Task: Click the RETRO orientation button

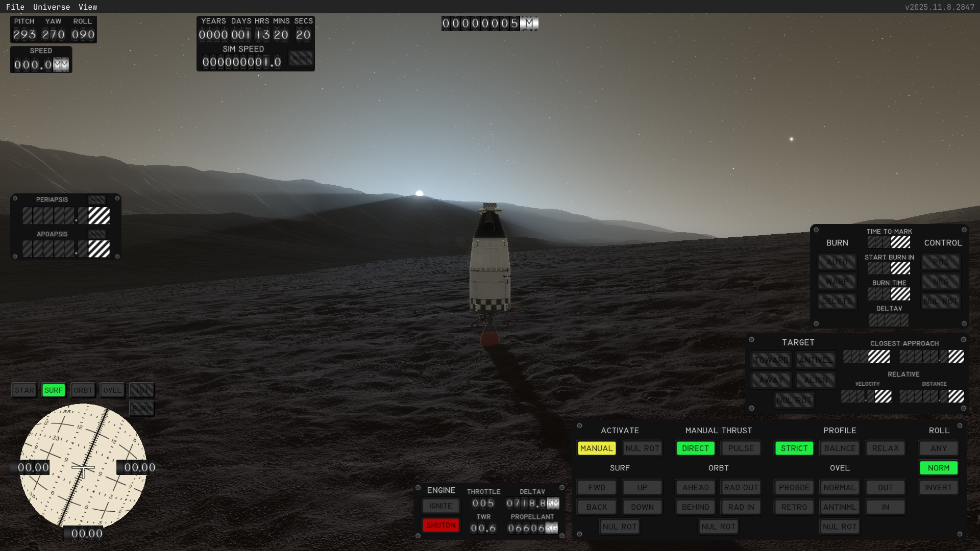Action: (794, 507)
